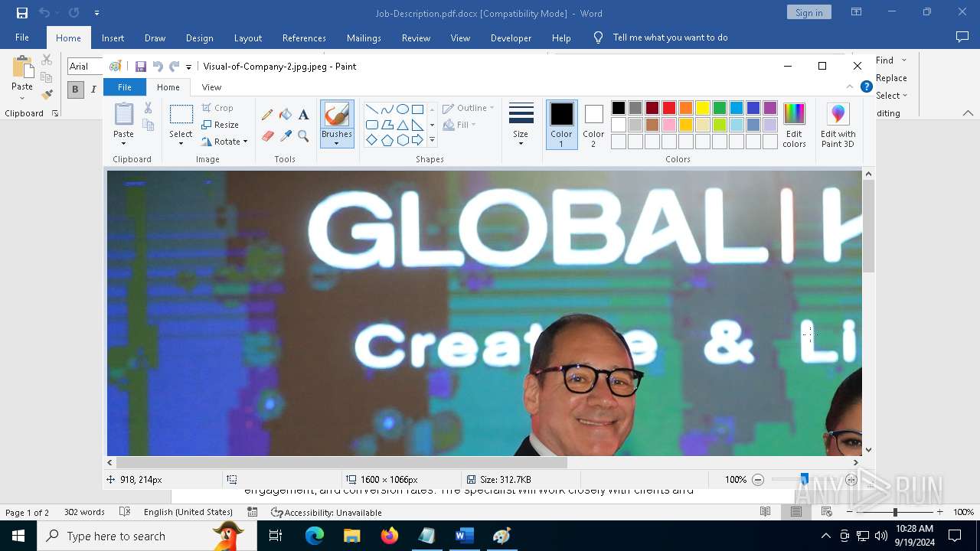This screenshot has height=551, width=980.
Task: Customize Paint Quick Access Toolbar dropdown
Action: (189, 67)
